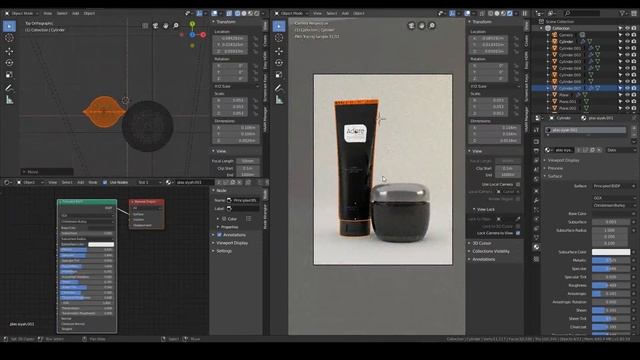This screenshot has height=360, width=640.
Task: Click the Principled BSDF node header
Action: tap(87, 202)
